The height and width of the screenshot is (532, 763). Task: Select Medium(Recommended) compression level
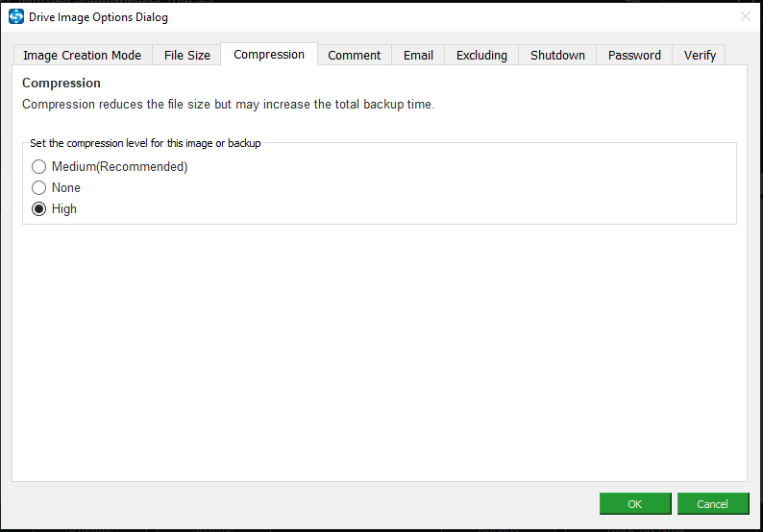(x=39, y=167)
